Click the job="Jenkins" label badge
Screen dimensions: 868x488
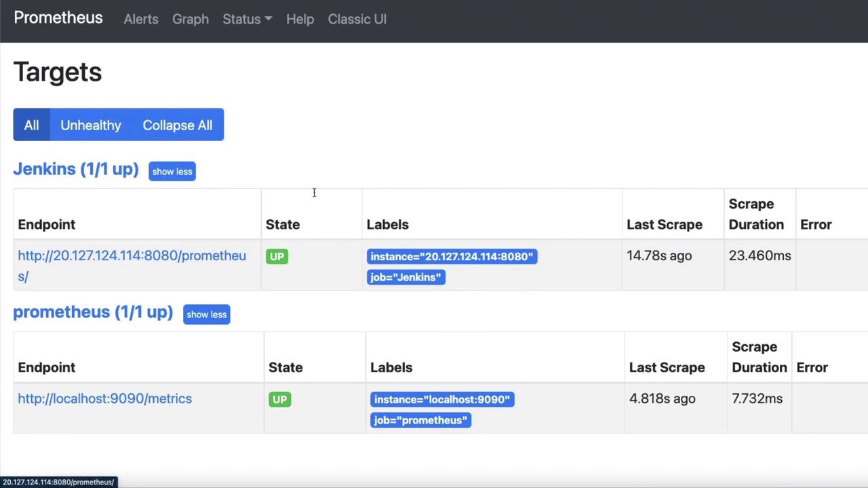pos(406,277)
